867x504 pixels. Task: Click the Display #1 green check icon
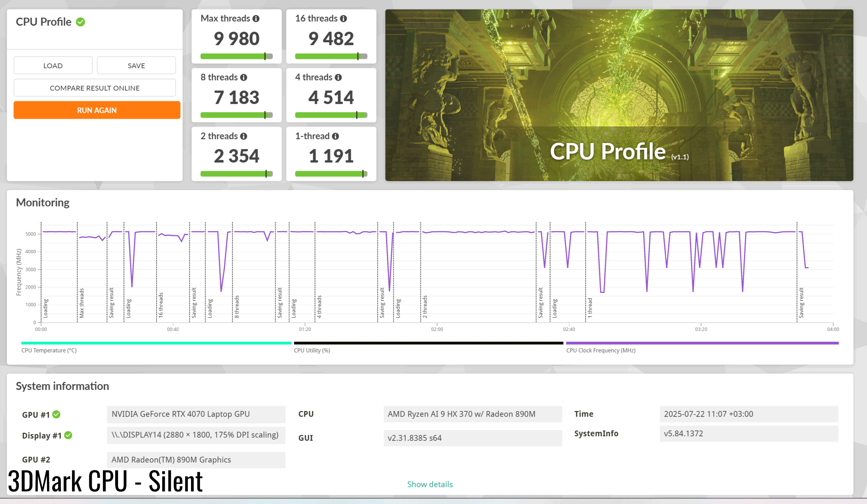click(x=68, y=435)
